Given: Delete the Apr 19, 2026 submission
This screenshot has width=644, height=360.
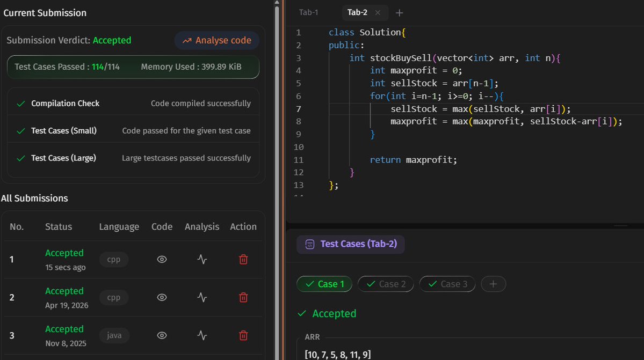Looking at the screenshot, I should click(x=243, y=297).
